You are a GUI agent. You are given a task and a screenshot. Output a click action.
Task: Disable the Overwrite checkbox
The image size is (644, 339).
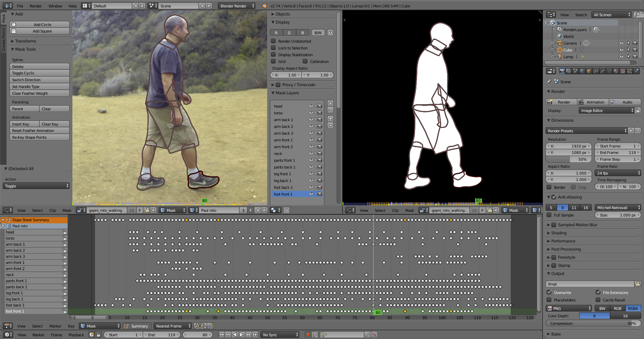549,292
